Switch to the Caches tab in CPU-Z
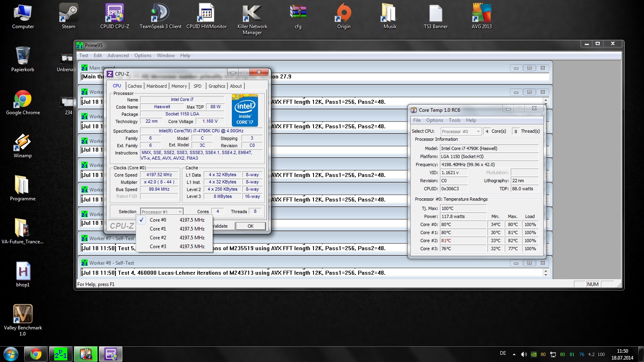Image resolution: width=644 pixels, height=362 pixels. 135,86
